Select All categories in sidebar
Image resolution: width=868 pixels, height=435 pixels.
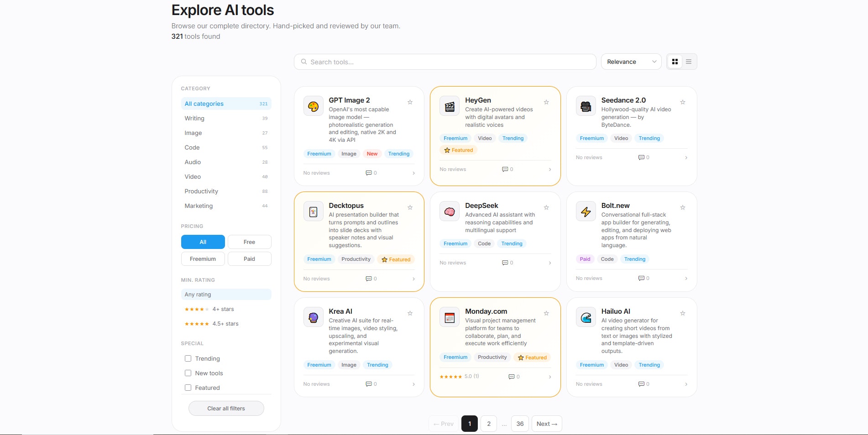tap(226, 104)
